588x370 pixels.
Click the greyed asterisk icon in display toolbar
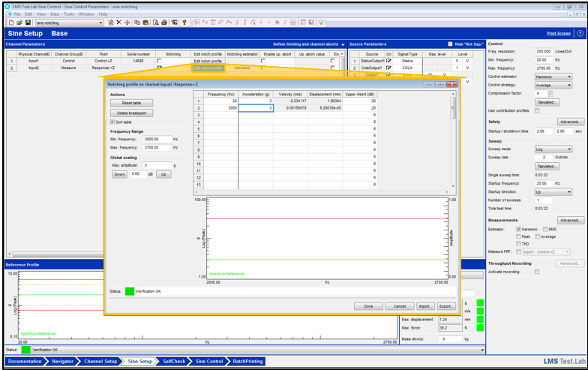(277, 23)
